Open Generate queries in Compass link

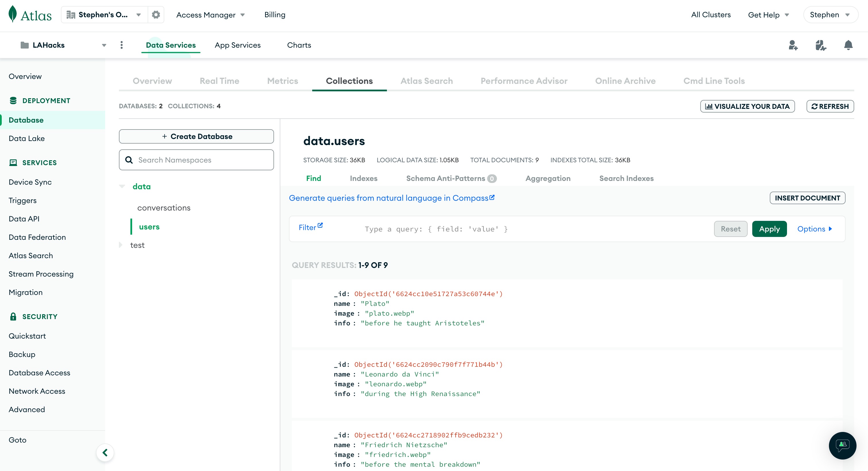click(391, 198)
